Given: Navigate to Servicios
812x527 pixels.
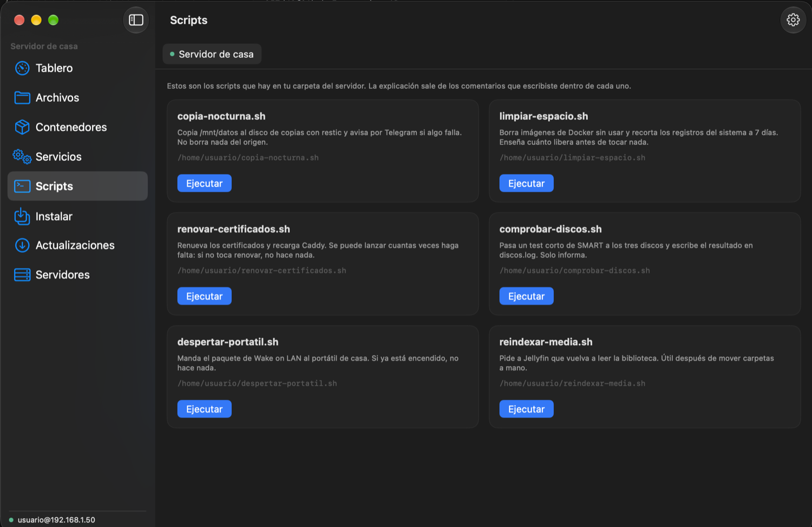Looking at the screenshot, I should [77, 156].
